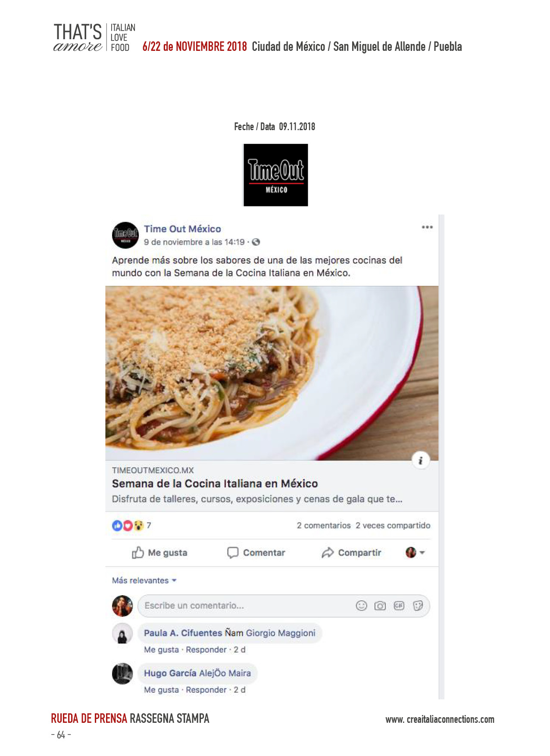This screenshot has width=550, height=756.
Task: Click the Compartir arrow icon
Action: pyautogui.click(x=328, y=552)
